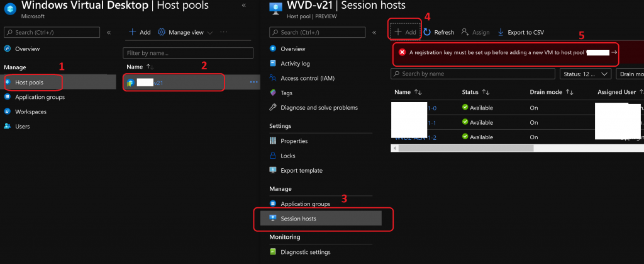This screenshot has height=264, width=644.
Task: Click Add session host button
Action: pos(405,33)
